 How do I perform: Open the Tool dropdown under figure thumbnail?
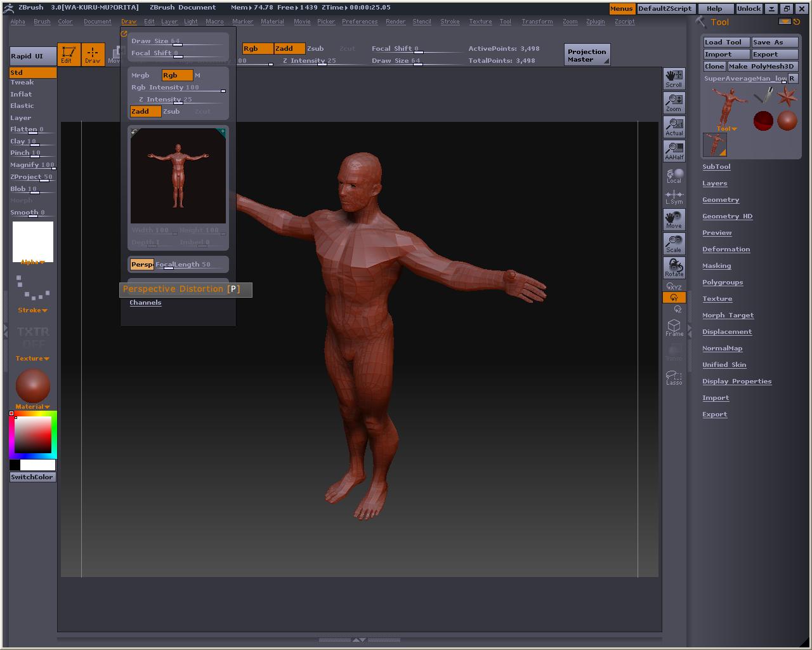[726, 128]
